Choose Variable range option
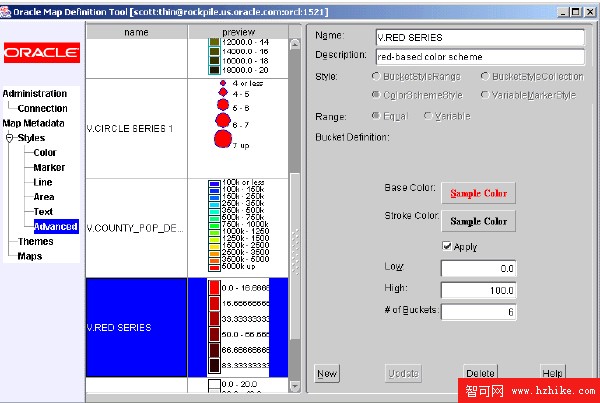Image resolution: width=600 pixels, height=403 pixels. 428,116
